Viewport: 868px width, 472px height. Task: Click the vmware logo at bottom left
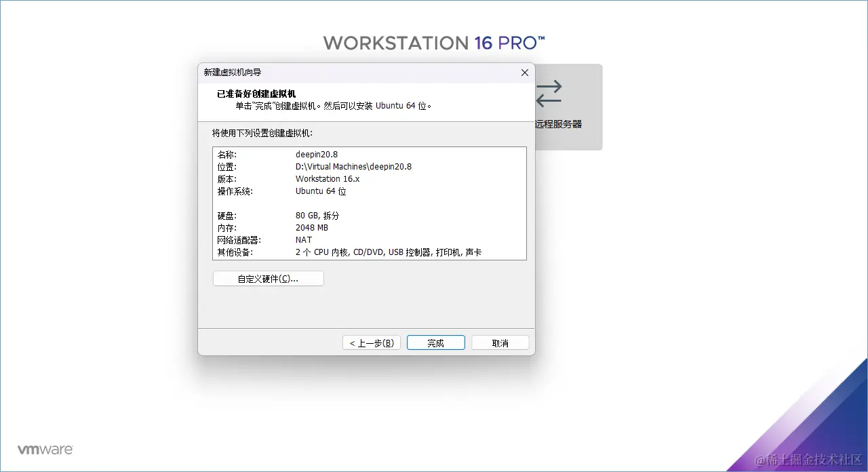(x=45, y=450)
